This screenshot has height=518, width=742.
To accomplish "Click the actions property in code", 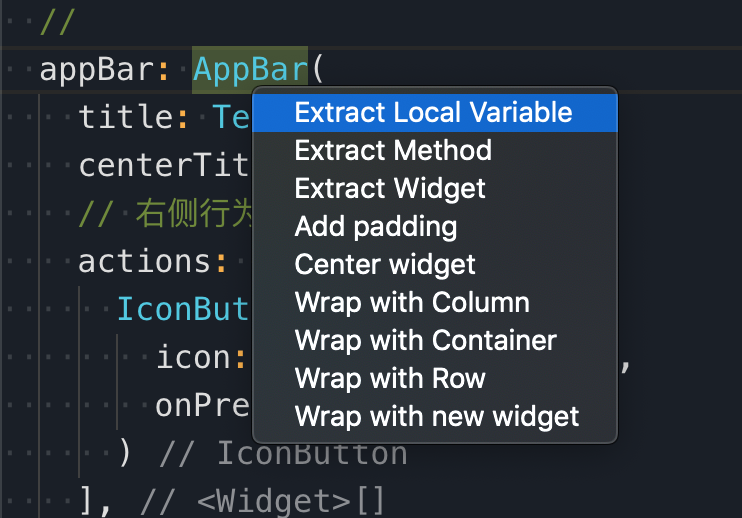I will (x=144, y=262).
